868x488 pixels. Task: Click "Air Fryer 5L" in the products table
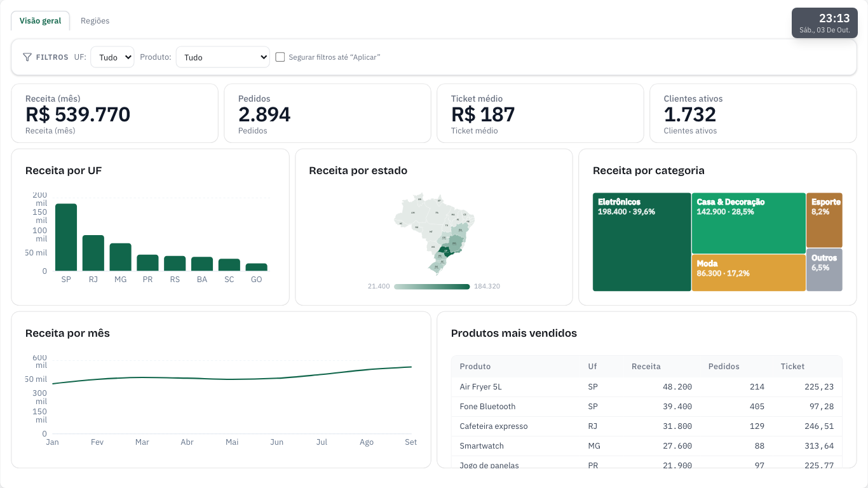(x=481, y=387)
